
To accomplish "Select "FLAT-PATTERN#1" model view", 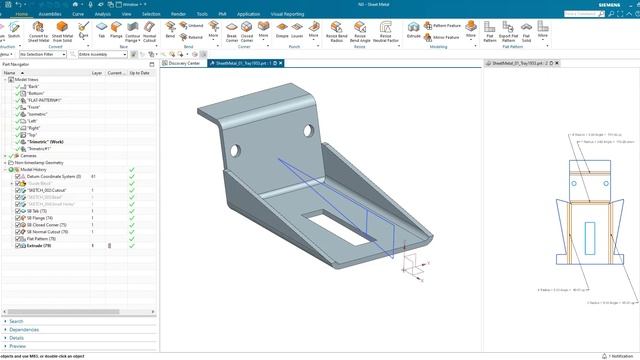I will click(x=44, y=100).
